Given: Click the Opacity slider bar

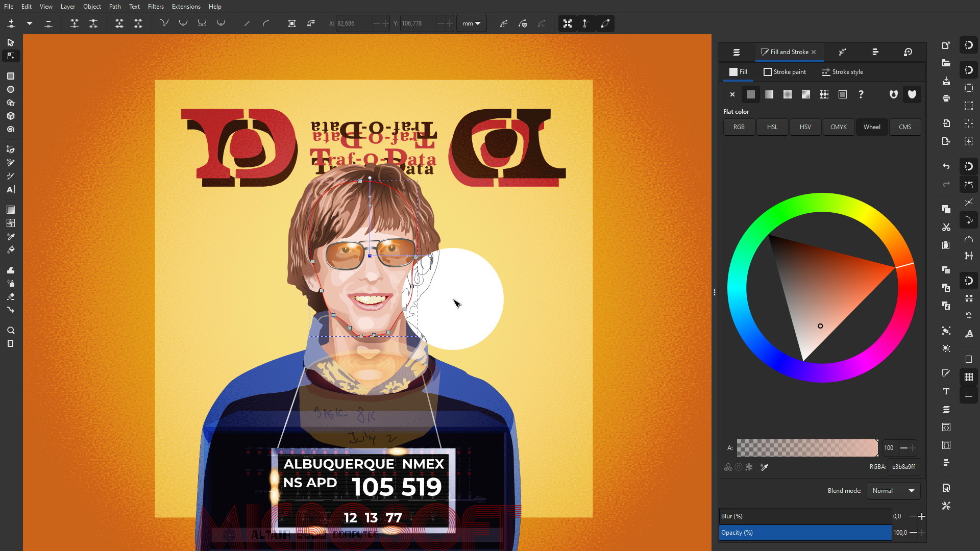Looking at the screenshot, I should pos(804,533).
